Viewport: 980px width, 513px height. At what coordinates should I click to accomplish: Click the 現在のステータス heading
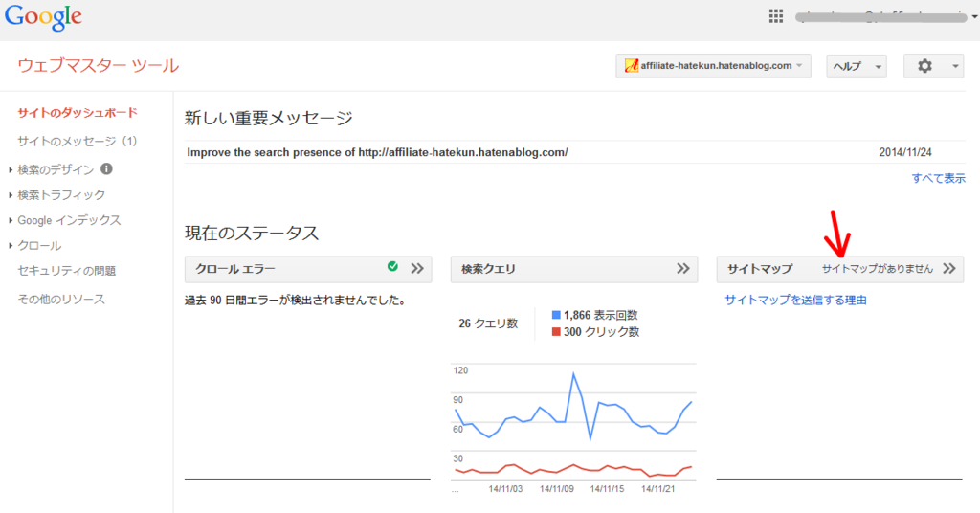point(252,234)
